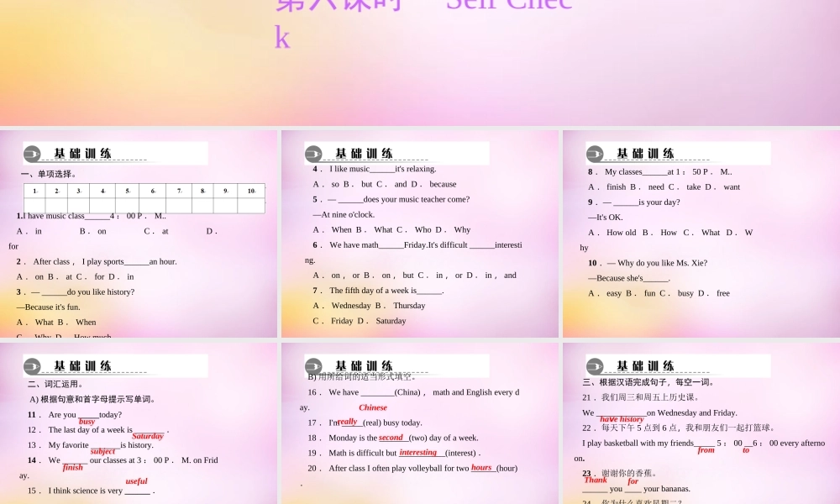The image size is (840, 504).
Task: Click the line '—Because she's______.'
Action: coord(629,278)
